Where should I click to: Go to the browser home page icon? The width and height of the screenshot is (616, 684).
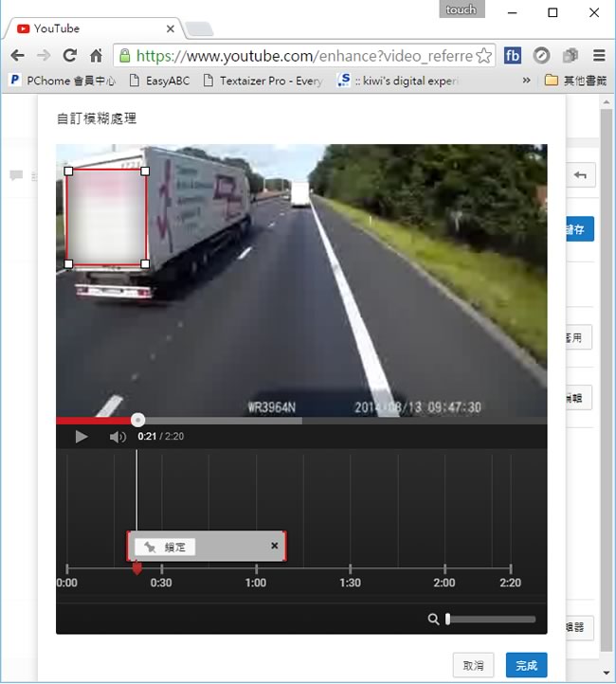coord(96,55)
